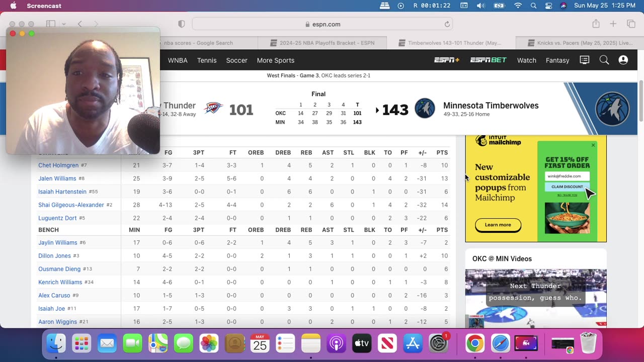Toggle the Safari sidebar icon
644x362 pixels.
pyautogui.click(x=51, y=24)
